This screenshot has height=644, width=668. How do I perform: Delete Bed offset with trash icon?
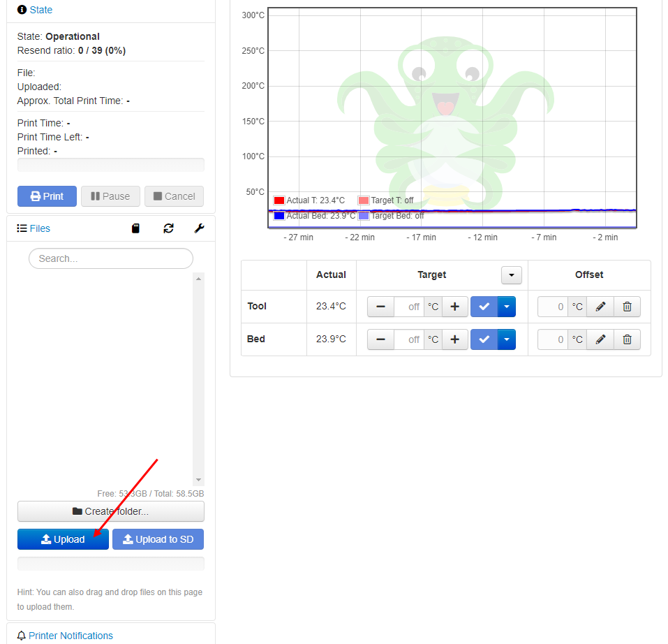pyautogui.click(x=627, y=339)
